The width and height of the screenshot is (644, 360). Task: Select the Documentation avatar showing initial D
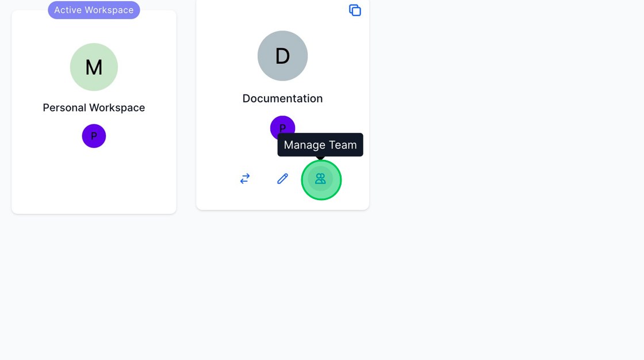tap(282, 56)
